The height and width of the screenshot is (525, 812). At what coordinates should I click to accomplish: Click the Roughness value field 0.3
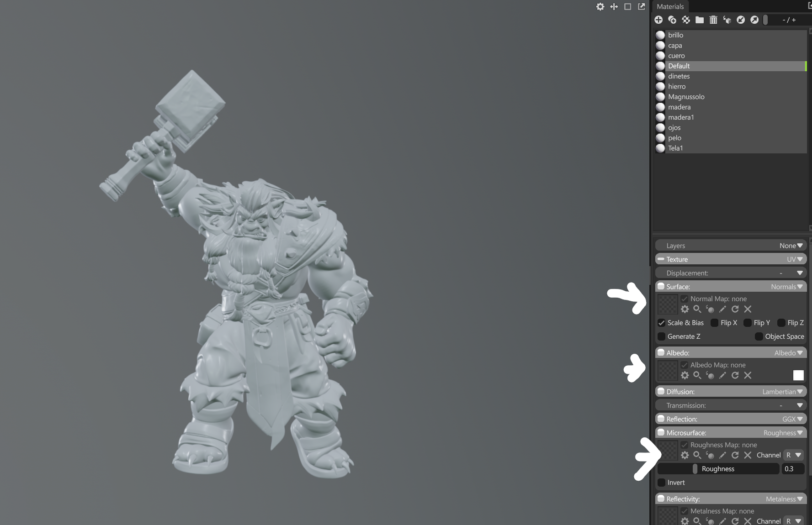[x=793, y=469]
